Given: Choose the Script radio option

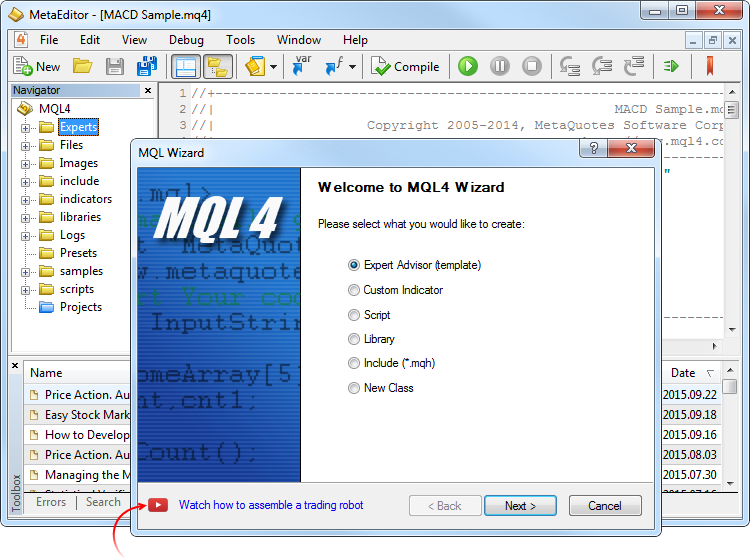Looking at the screenshot, I should 354,314.
